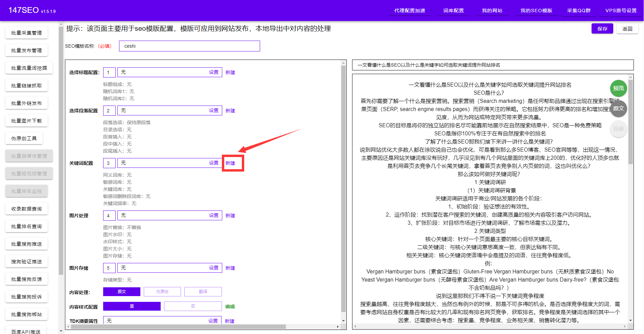Open 搜狗验证推送 in sidebar
The image size is (644, 334).
click(26, 262)
